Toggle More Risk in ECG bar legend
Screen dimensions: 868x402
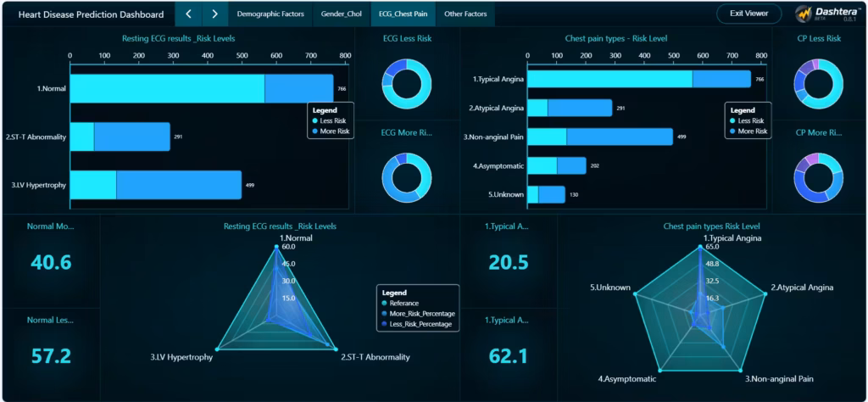(333, 131)
